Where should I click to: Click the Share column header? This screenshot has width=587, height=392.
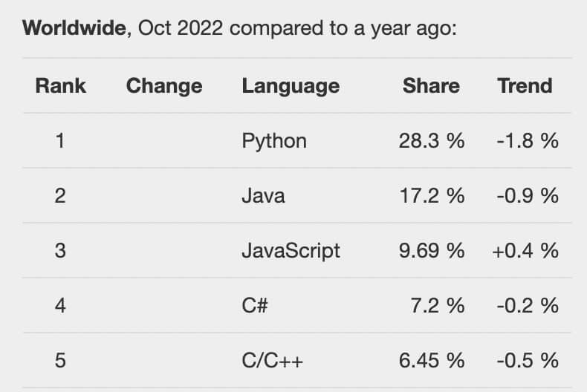pos(431,85)
